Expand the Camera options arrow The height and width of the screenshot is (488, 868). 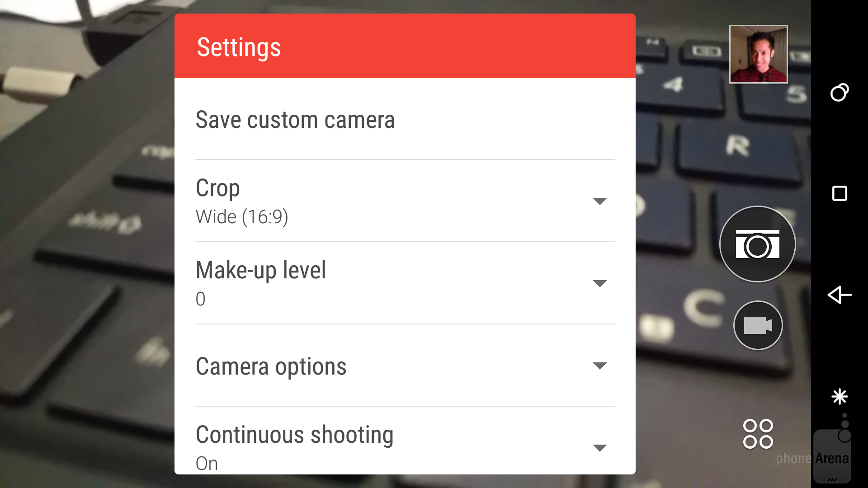click(599, 366)
